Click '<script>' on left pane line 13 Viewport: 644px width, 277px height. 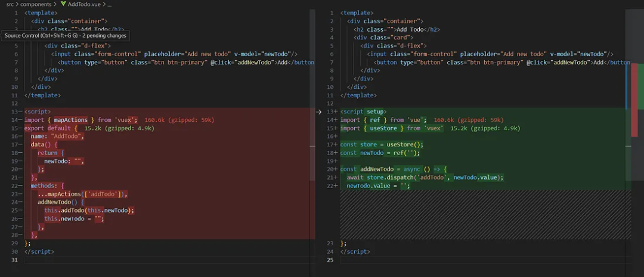pos(38,112)
